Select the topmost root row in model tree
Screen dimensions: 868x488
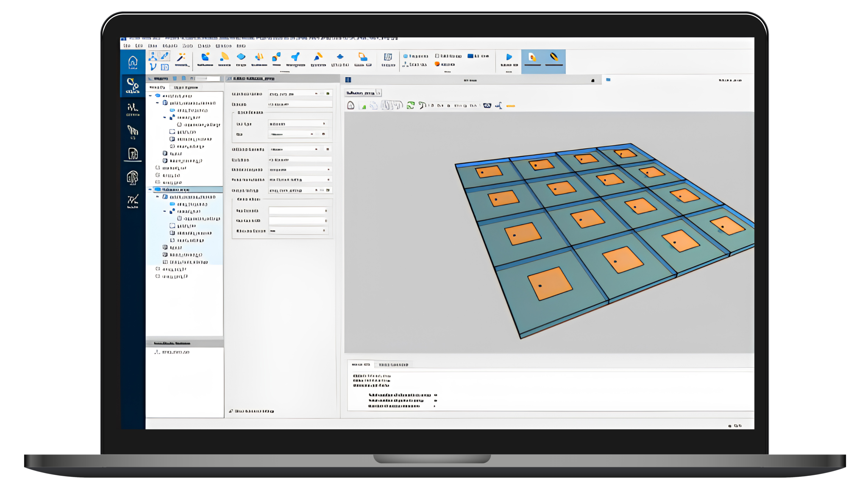[174, 96]
